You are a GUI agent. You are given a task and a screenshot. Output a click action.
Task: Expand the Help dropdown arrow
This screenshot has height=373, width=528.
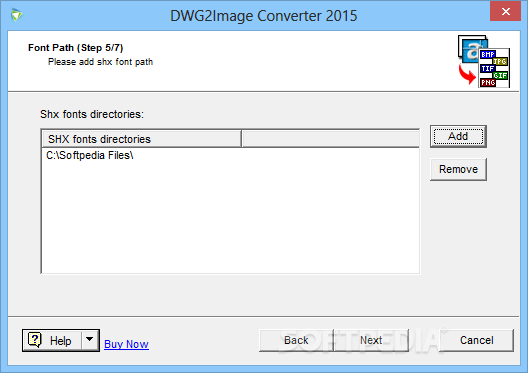[90, 339]
